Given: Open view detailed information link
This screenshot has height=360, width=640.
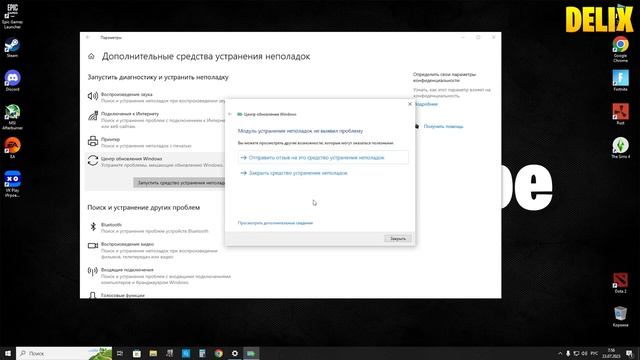Looking at the screenshot, I should click(x=275, y=223).
